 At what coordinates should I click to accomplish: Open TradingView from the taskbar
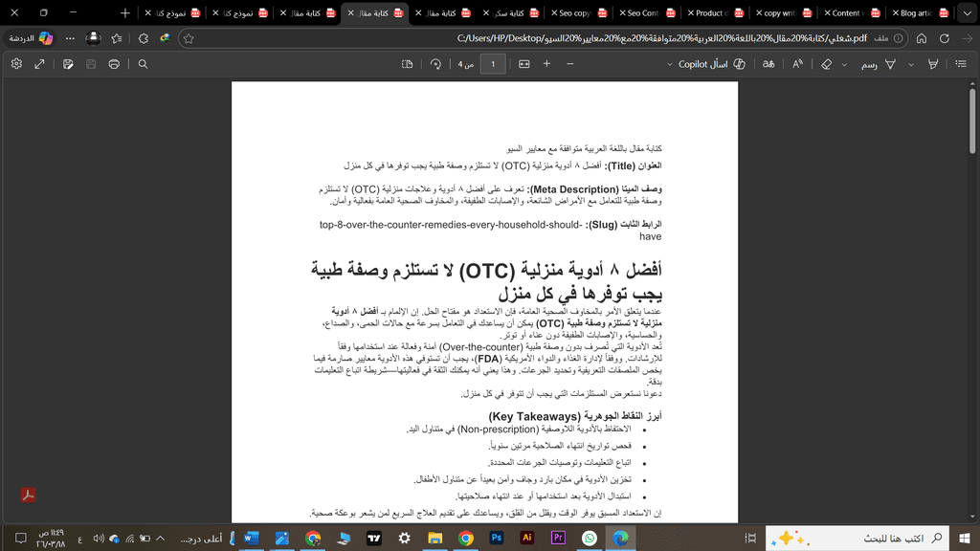[374, 538]
